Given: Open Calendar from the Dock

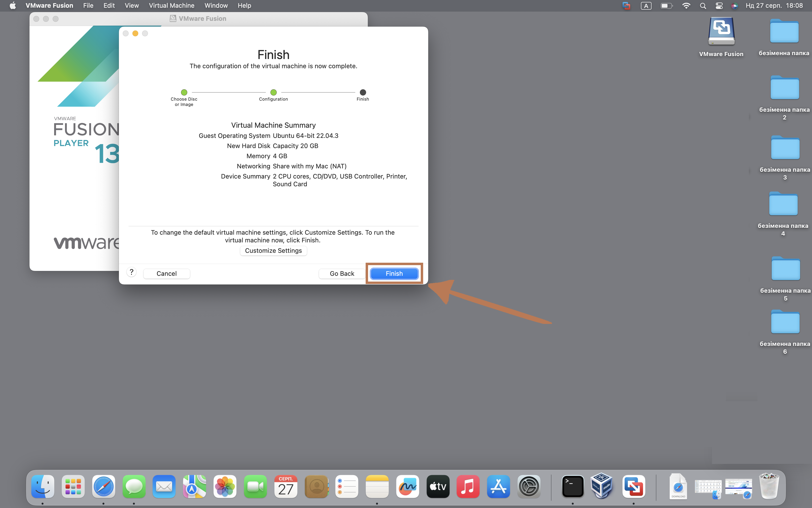Looking at the screenshot, I should [286, 486].
